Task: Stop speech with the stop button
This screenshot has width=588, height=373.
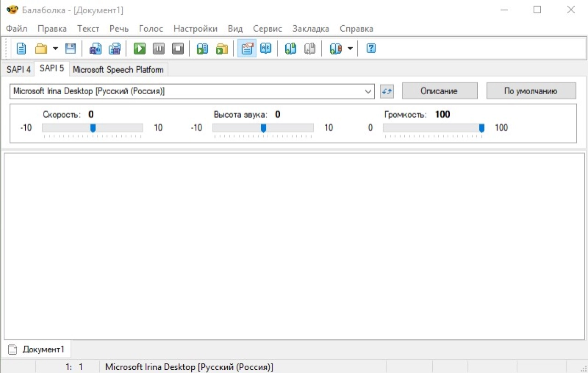Action: pos(178,48)
